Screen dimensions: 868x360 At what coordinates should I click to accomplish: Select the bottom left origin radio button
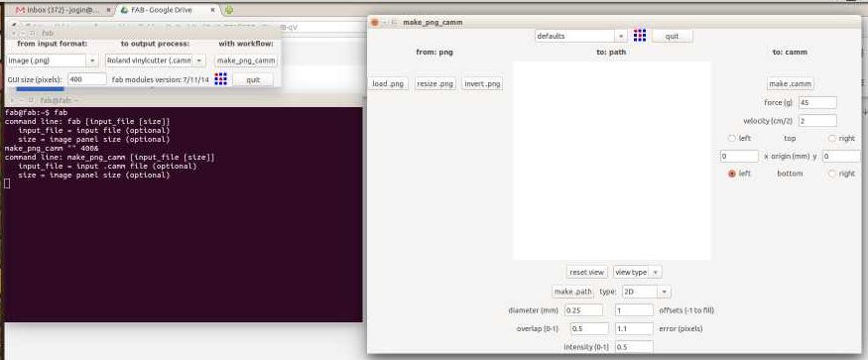pos(732,174)
